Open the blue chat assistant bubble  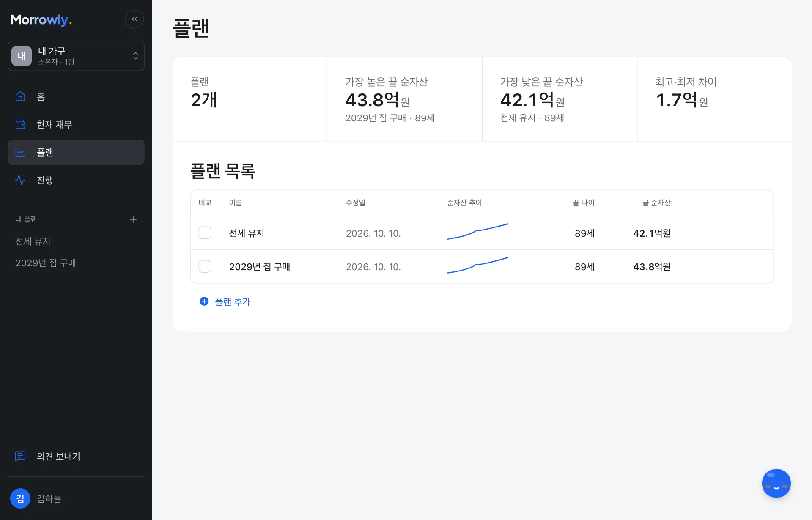tap(776, 483)
